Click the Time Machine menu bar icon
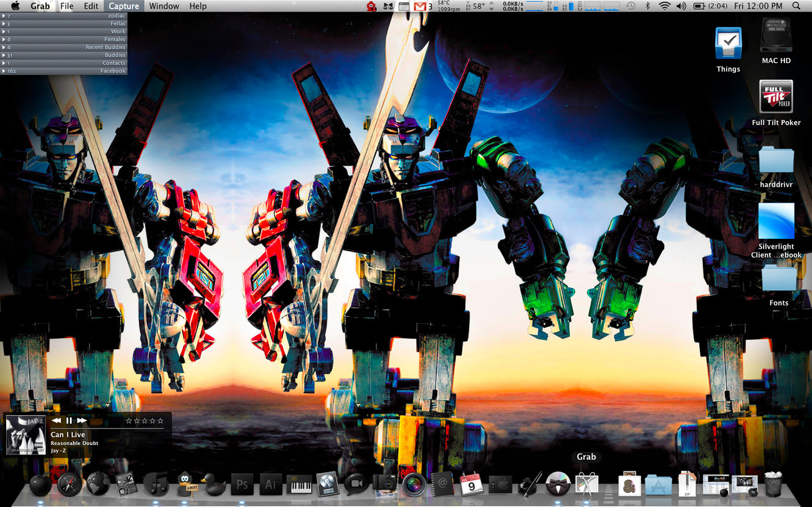Image resolution: width=812 pixels, height=507 pixels. coord(631,6)
